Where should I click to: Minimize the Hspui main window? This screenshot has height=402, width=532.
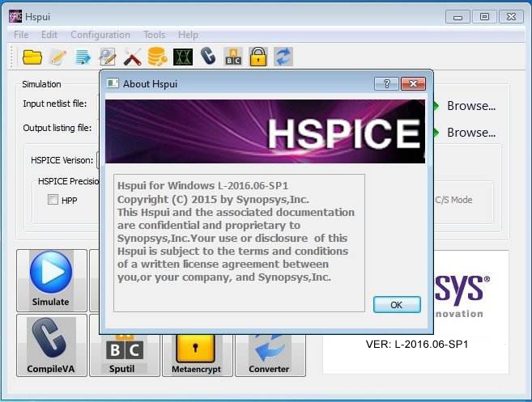click(458, 17)
